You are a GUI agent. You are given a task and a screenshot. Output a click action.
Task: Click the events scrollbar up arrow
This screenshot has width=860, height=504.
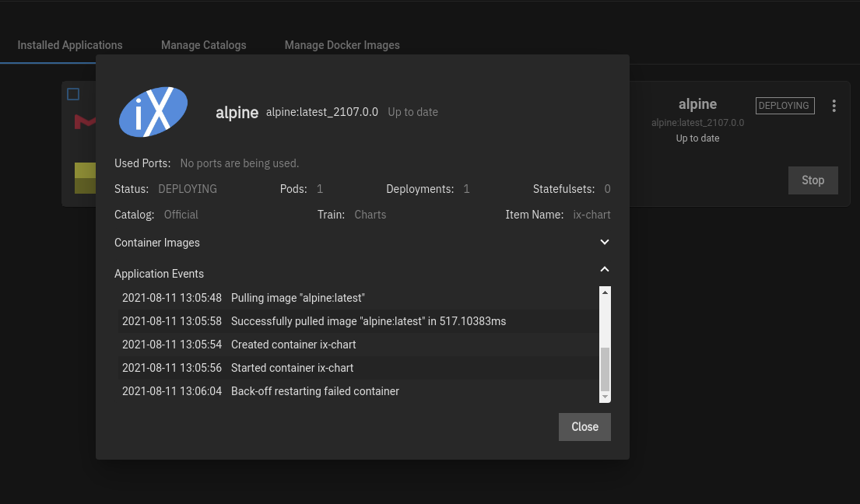point(605,292)
